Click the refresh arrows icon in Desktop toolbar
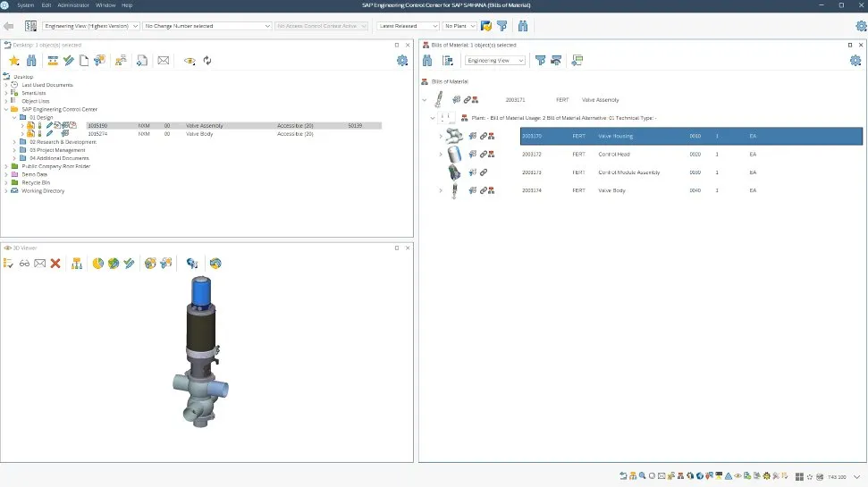Image resolution: width=868 pixels, height=487 pixels. [207, 61]
